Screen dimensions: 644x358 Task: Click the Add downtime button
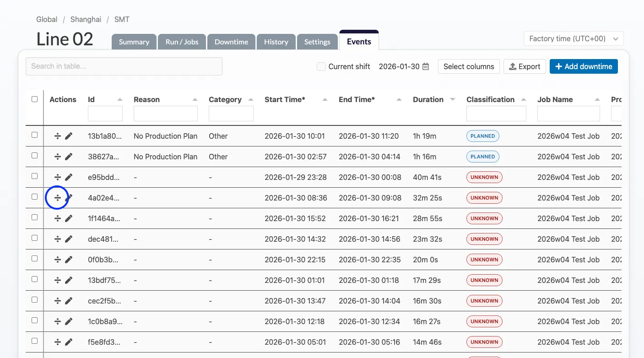[583, 66]
